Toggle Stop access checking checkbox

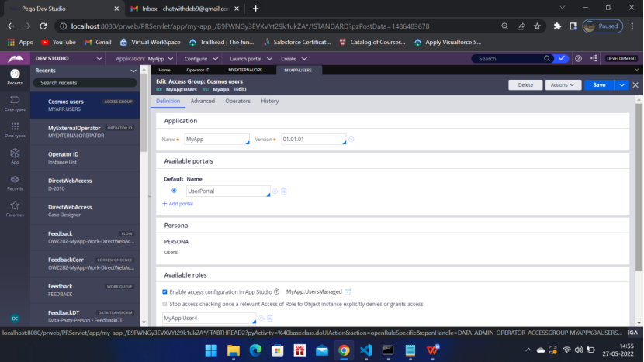point(164,304)
